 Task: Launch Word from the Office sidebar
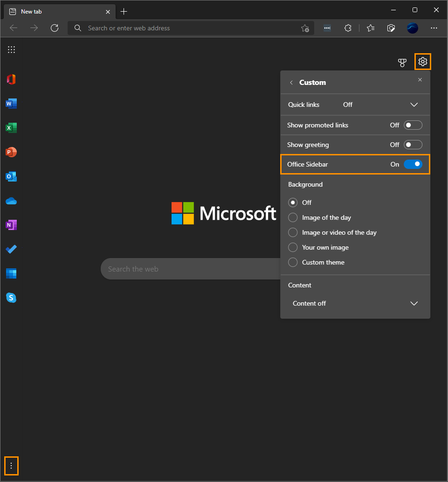pyautogui.click(x=11, y=104)
